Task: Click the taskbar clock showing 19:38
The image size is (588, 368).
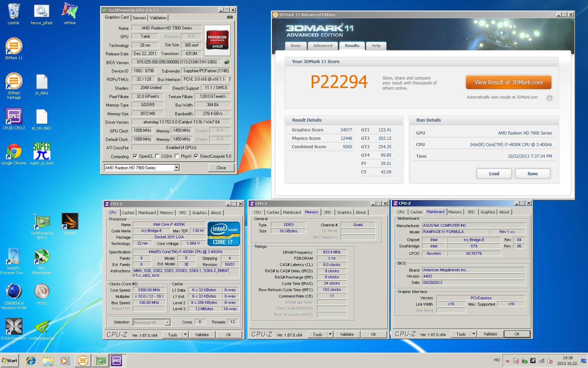Action: point(568,361)
